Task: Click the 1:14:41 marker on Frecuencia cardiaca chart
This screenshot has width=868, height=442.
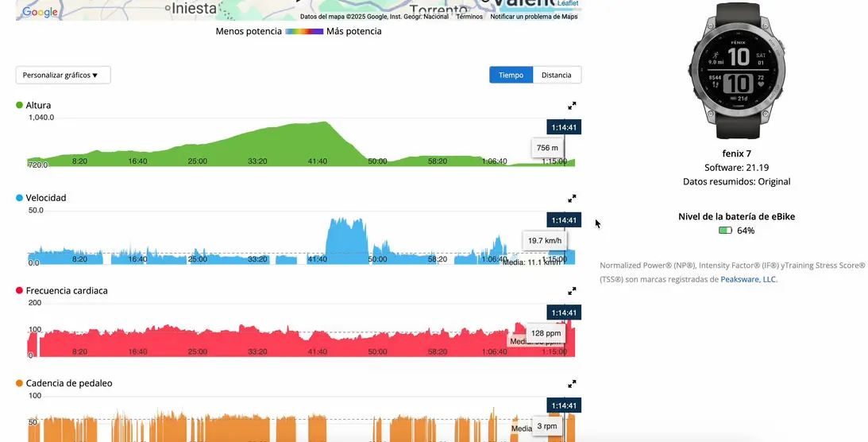Action: (564, 312)
